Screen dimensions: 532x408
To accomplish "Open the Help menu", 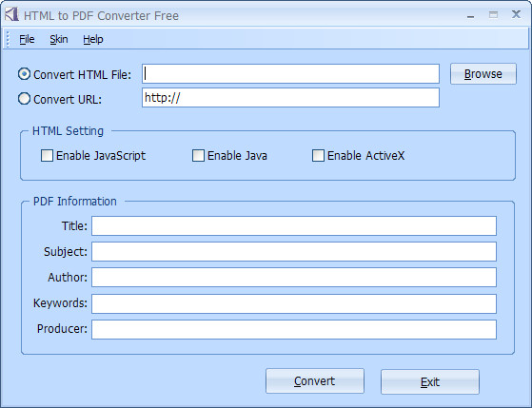I will (93, 39).
